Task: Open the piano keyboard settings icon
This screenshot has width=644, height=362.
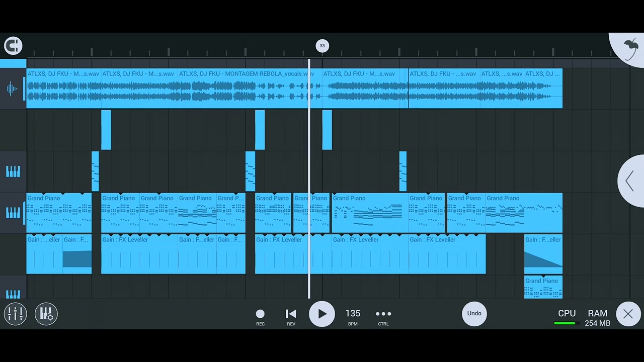Action: point(46,314)
